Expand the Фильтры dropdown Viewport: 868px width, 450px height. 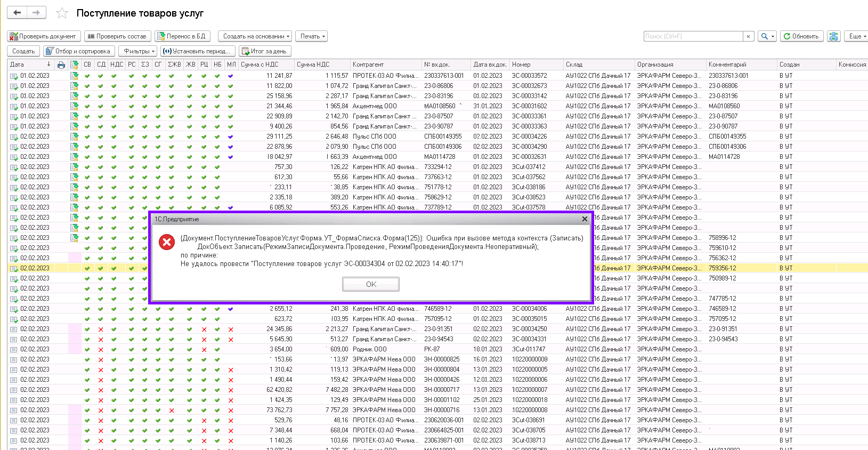[x=138, y=51]
